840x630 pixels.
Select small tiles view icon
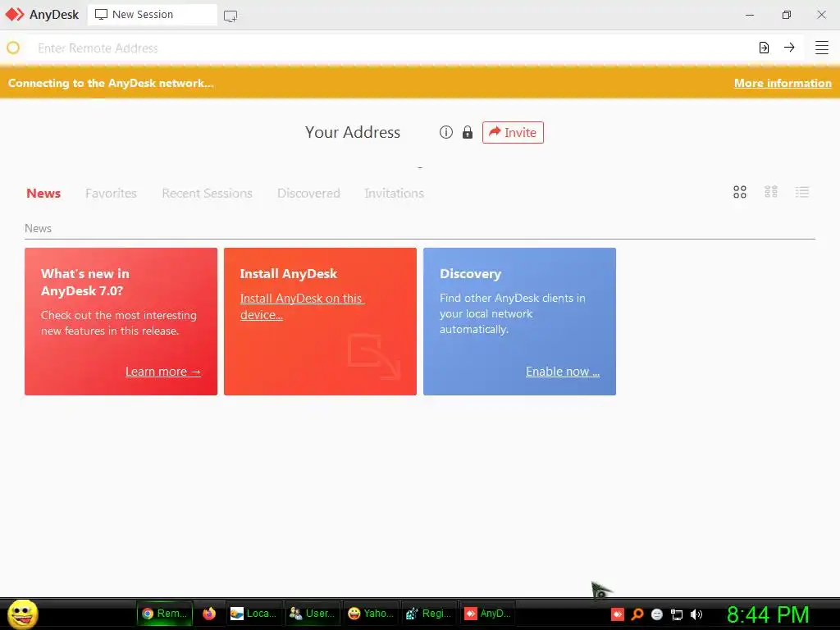pos(771,192)
